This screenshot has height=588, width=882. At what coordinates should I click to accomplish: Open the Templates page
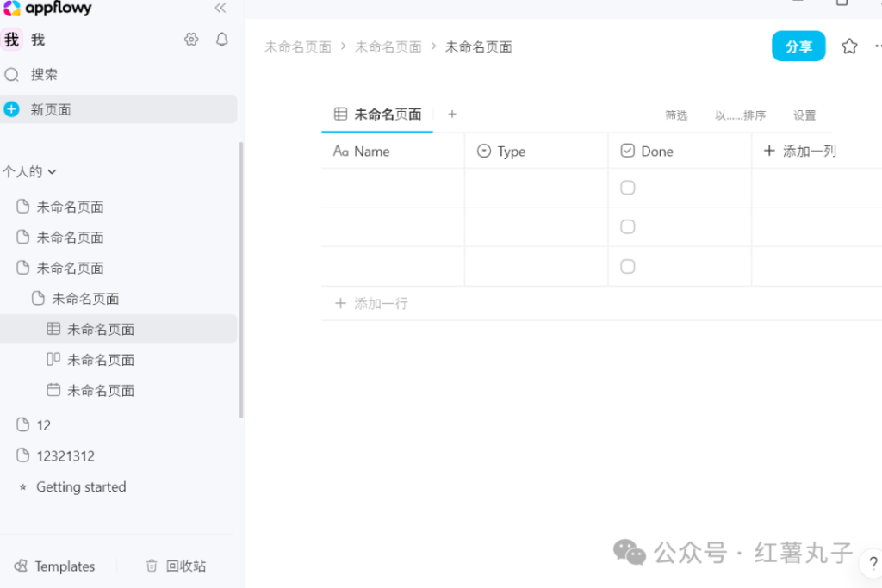pyautogui.click(x=54, y=566)
